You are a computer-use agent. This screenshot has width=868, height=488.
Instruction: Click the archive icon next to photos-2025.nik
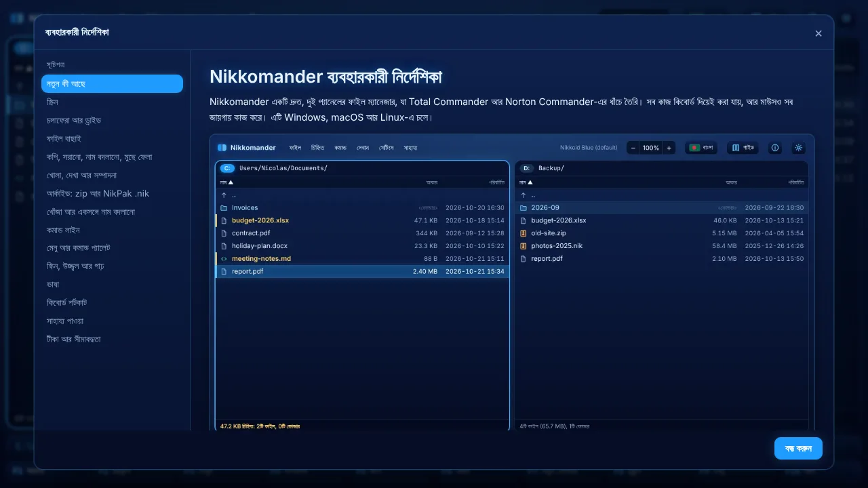(524, 246)
